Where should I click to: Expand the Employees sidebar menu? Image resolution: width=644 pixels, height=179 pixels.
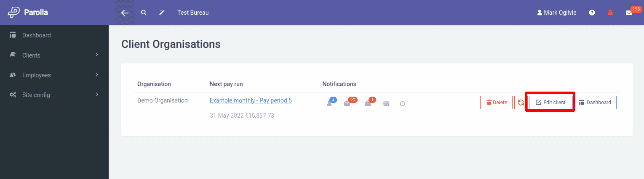click(x=54, y=75)
